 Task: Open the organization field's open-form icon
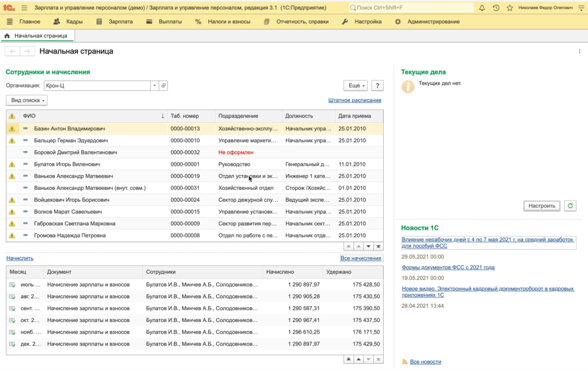[x=163, y=85]
